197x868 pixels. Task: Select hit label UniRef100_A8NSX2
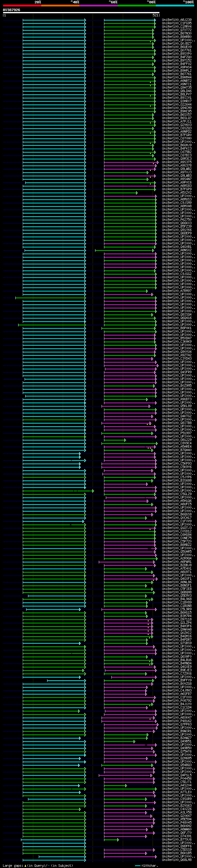click(177, 250)
